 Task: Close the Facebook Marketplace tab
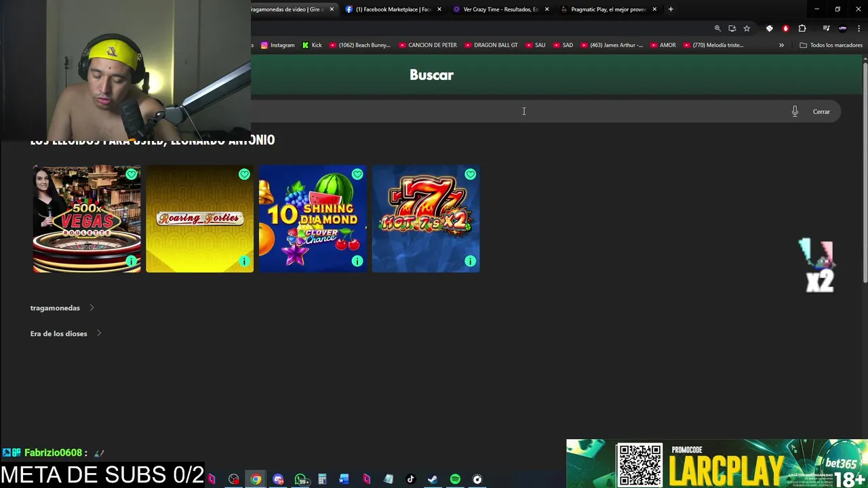coord(439,9)
